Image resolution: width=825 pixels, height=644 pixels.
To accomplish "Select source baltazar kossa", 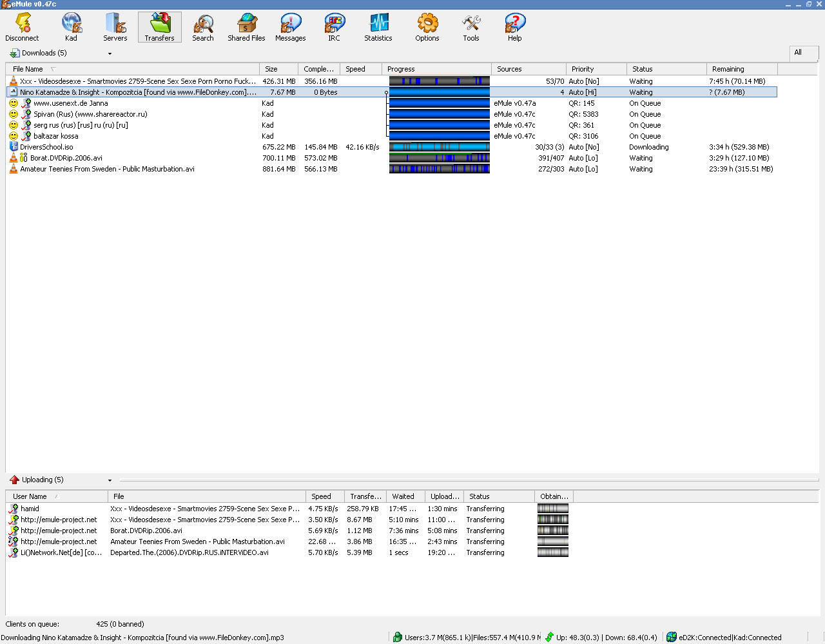I will point(392,136).
